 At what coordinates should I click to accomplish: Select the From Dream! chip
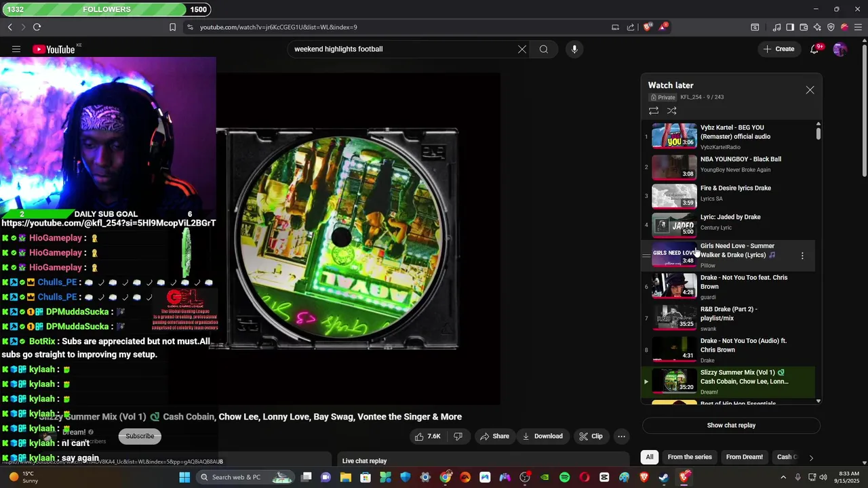745,457
